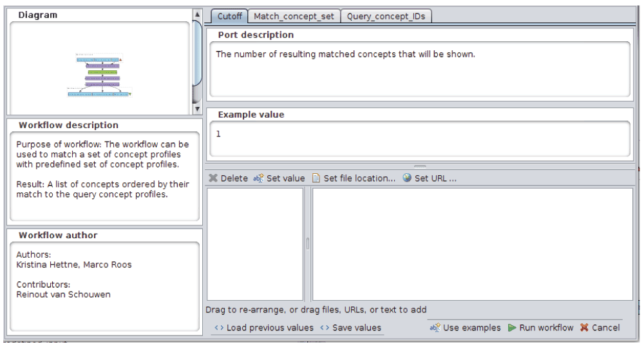Click the down arrow of the Diagram scrollbar
Viewport: 644px width, 349px height.
coord(198,109)
